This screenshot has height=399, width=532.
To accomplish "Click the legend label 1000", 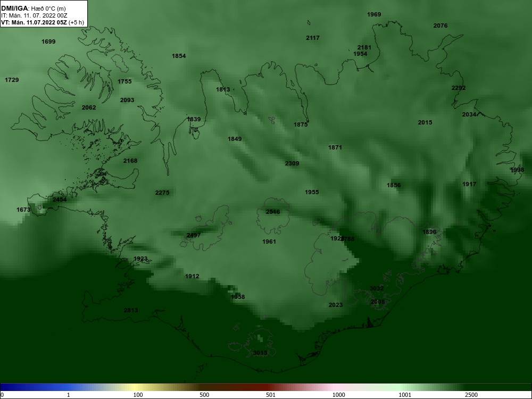I will [x=339, y=395].
